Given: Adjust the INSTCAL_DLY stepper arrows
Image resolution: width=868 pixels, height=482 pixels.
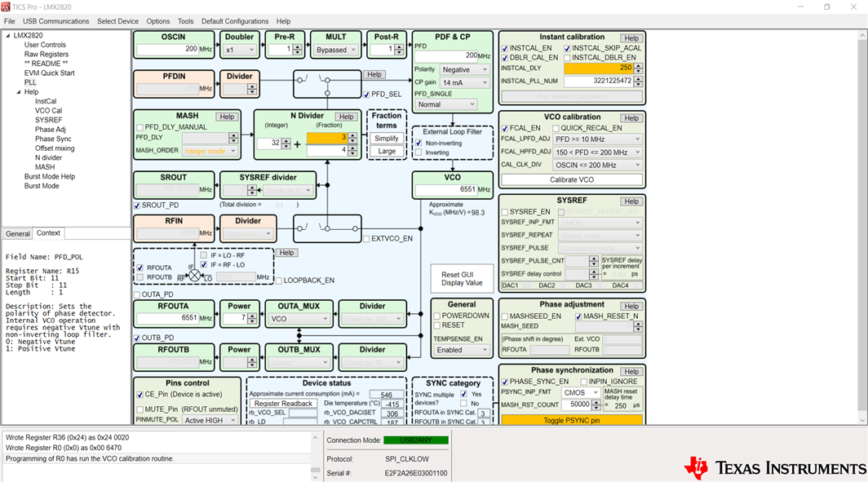Looking at the screenshot, I should coord(638,68).
